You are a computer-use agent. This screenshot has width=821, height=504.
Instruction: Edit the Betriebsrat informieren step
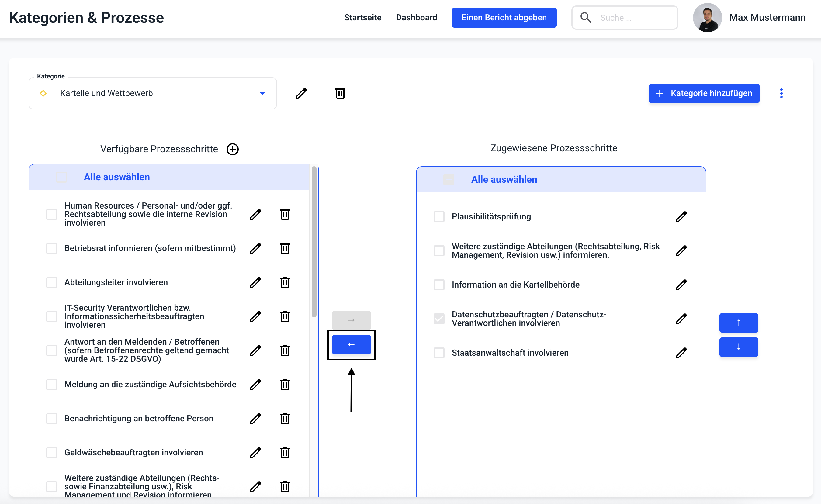(255, 248)
